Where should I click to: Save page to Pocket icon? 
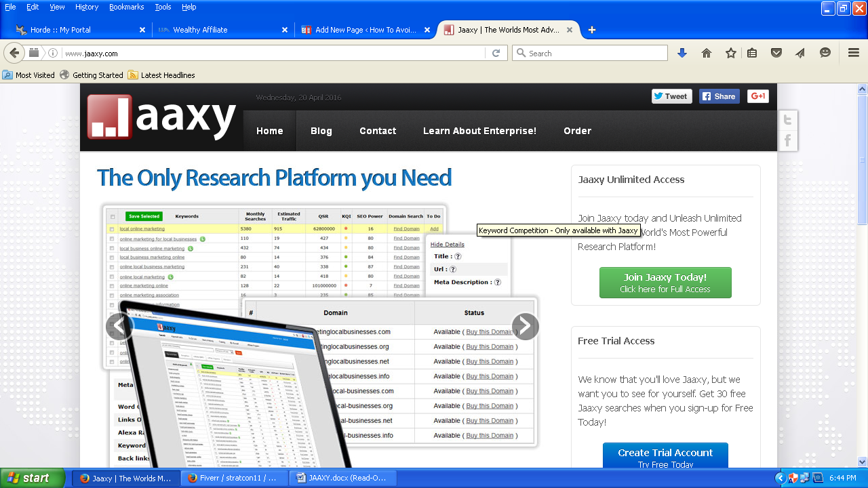776,53
